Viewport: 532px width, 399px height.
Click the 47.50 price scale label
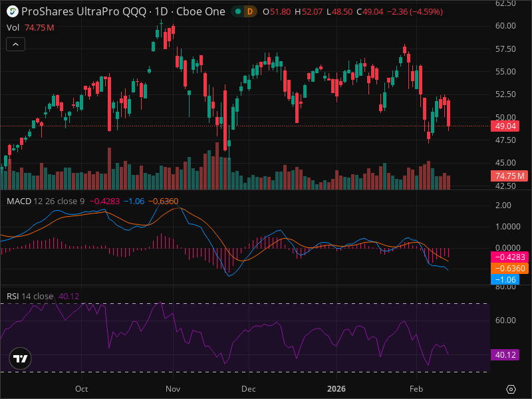505,140
